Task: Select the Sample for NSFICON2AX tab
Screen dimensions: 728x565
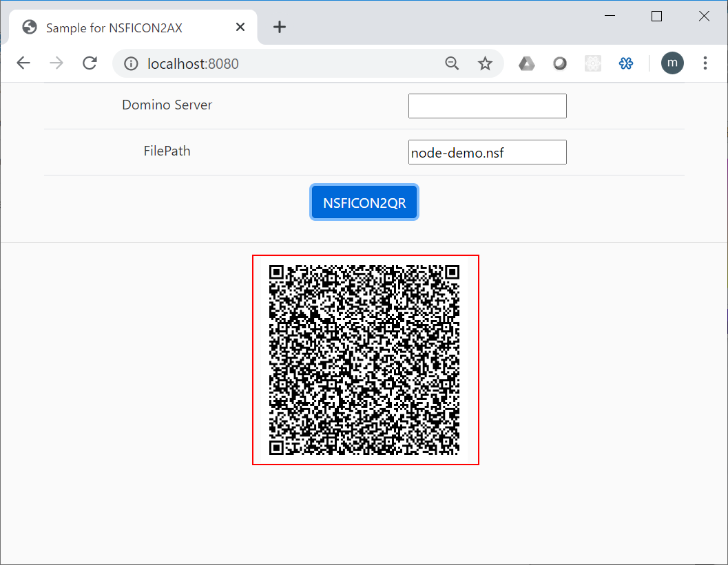Action: [133, 28]
